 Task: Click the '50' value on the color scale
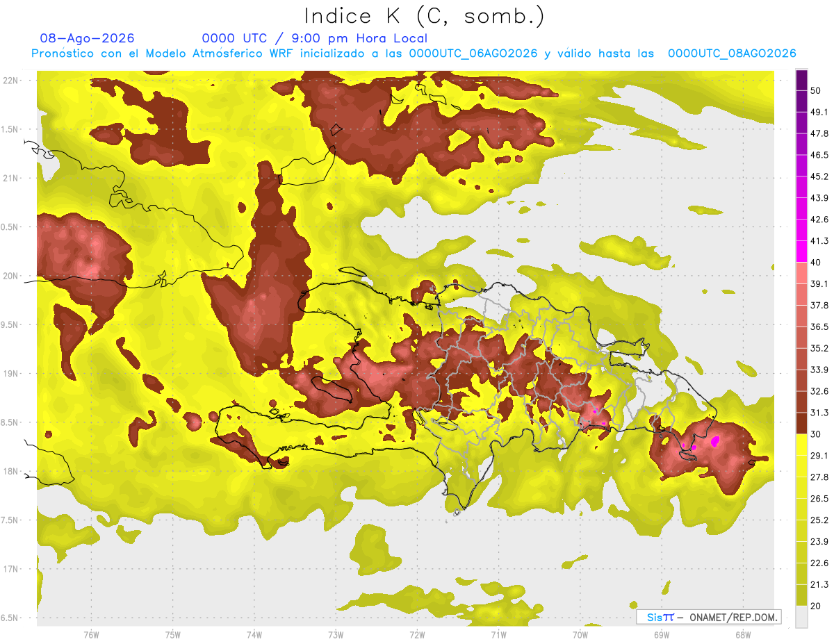point(816,90)
